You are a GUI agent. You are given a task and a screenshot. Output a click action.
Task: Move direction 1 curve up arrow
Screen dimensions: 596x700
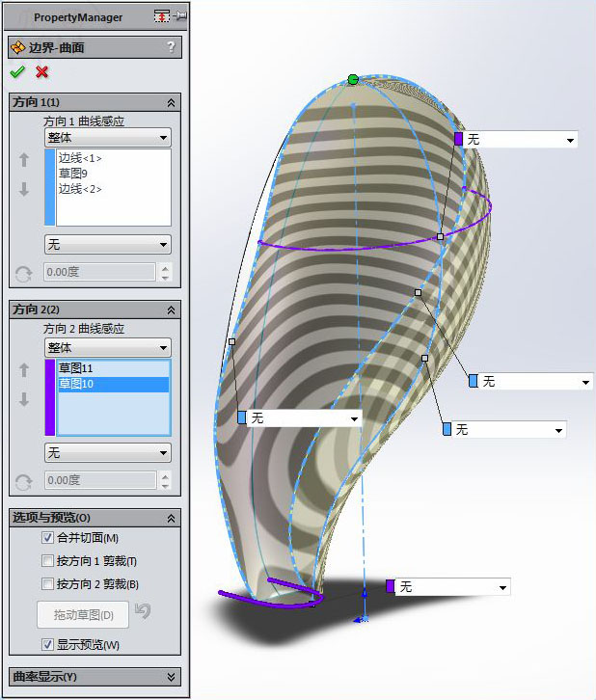tap(24, 160)
